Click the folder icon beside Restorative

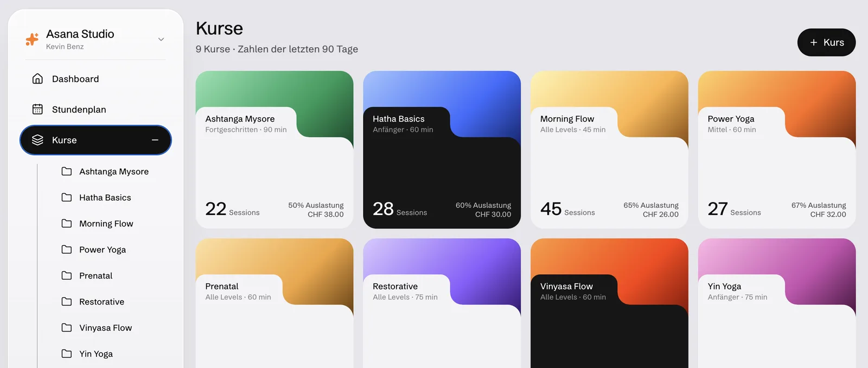67,302
